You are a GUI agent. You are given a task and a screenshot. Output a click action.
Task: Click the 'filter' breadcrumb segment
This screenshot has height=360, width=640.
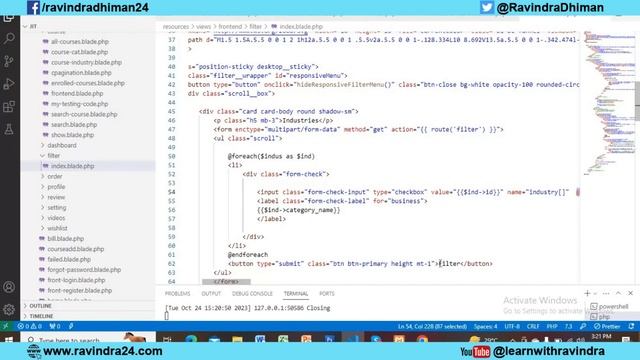click(x=256, y=27)
